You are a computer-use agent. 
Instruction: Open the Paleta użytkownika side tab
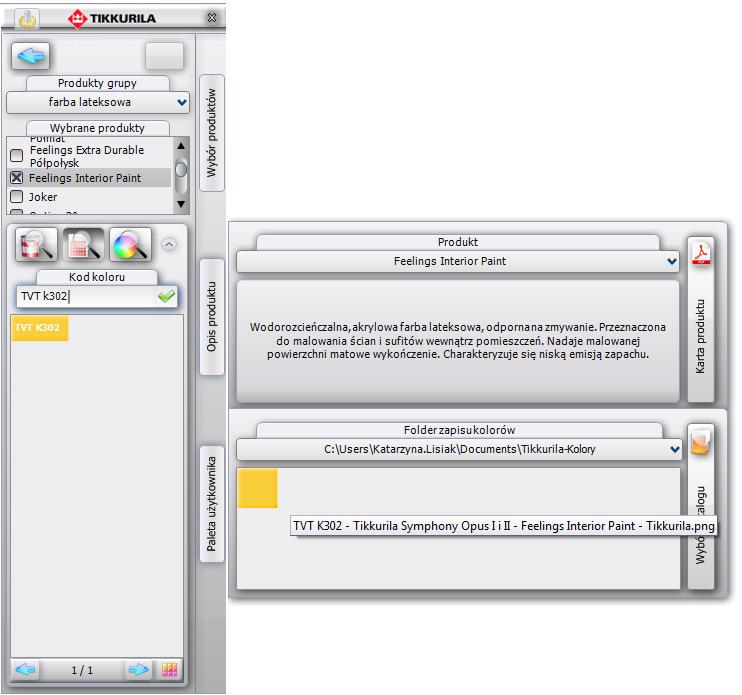pos(212,504)
